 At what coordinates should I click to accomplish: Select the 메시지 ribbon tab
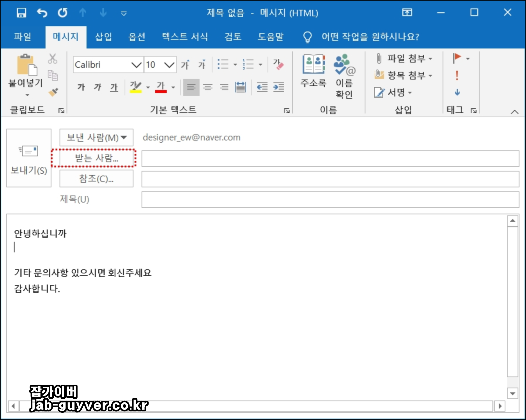pos(66,37)
